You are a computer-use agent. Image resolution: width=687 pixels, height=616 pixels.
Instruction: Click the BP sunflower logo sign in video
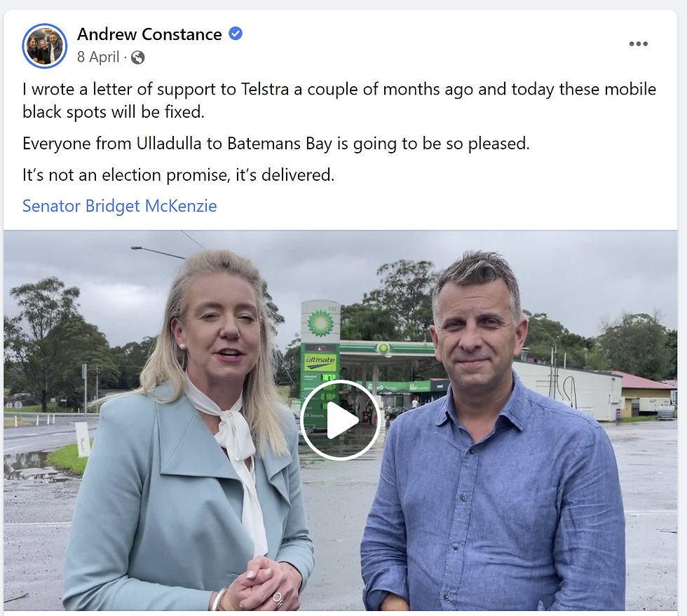pyautogui.click(x=321, y=322)
